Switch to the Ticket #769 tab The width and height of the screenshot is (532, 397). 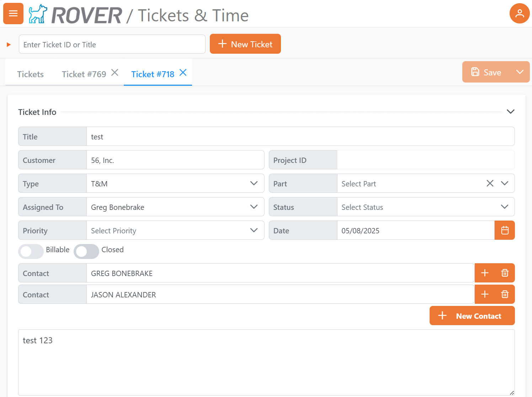pyautogui.click(x=84, y=74)
